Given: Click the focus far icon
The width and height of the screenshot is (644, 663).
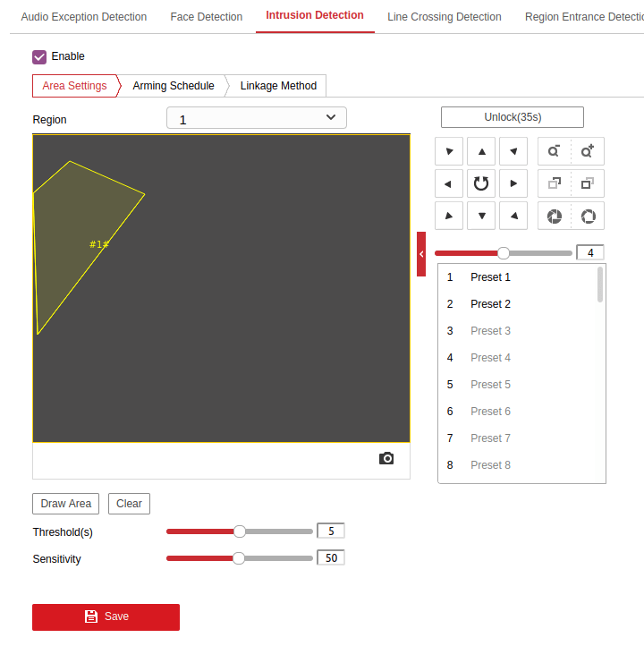Looking at the screenshot, I should [x=588, y=183].
